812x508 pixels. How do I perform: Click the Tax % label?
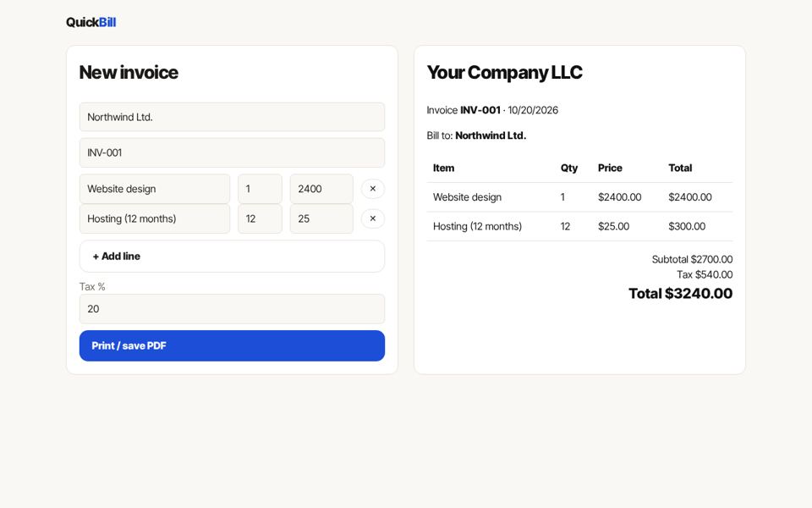point(92,287)
